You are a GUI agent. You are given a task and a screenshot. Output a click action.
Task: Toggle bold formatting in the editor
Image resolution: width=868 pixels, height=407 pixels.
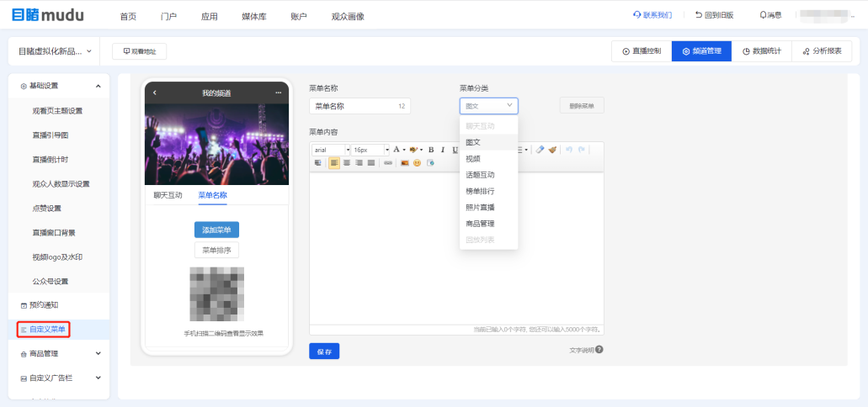click(x=431, y=150)
